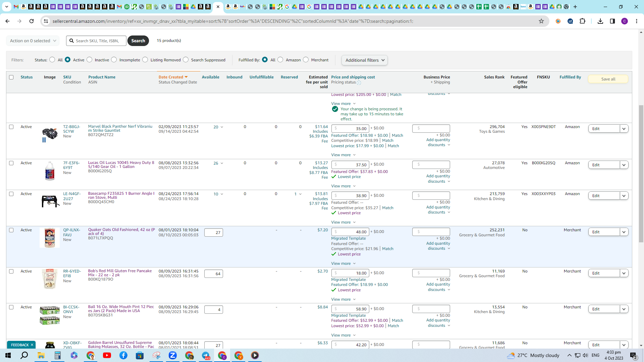Reload the Seller Central inventory page

(32, 21)
